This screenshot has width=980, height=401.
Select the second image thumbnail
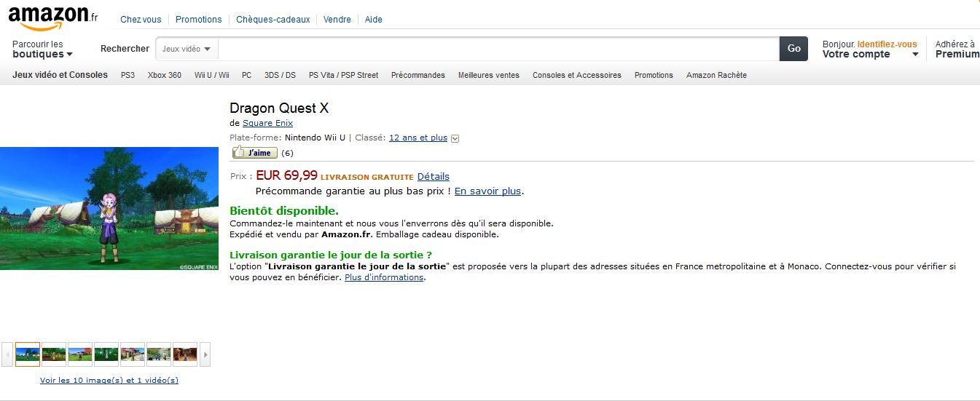pos(54,354)
